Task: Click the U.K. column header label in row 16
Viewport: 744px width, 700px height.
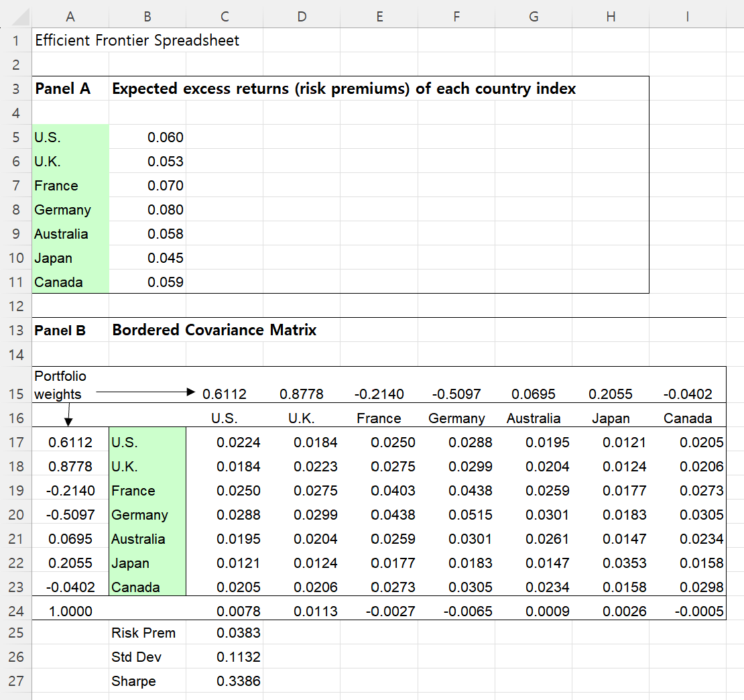Action: pyautogui.click(x=302, y=418)
